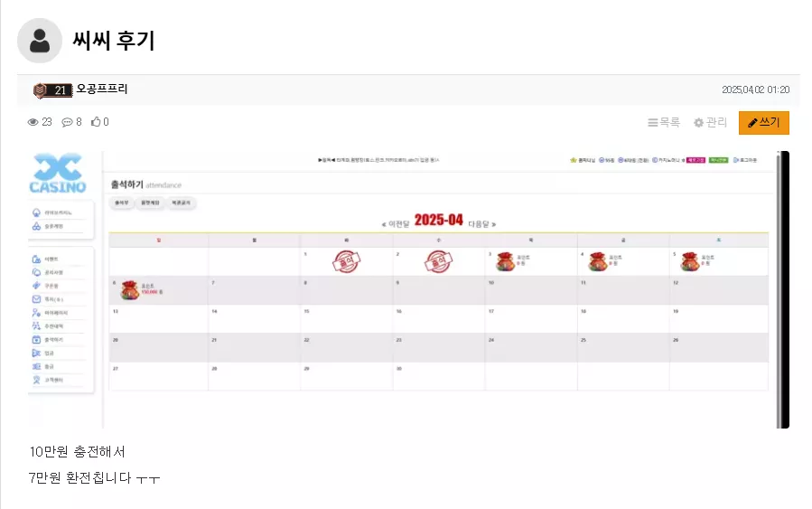Click the calendar 출석하기 icon in sidebar
Screen dimensions: 812x509
point(36,340)
